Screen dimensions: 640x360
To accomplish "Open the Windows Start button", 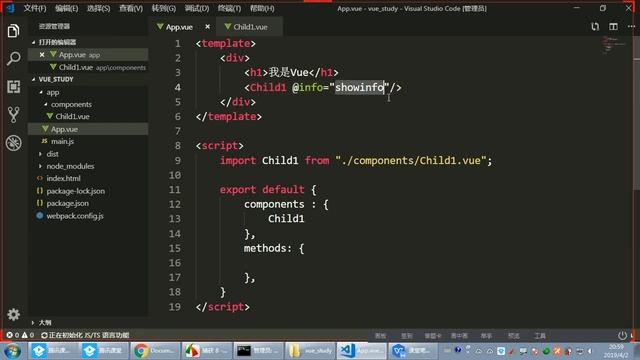I will [12, 351].
